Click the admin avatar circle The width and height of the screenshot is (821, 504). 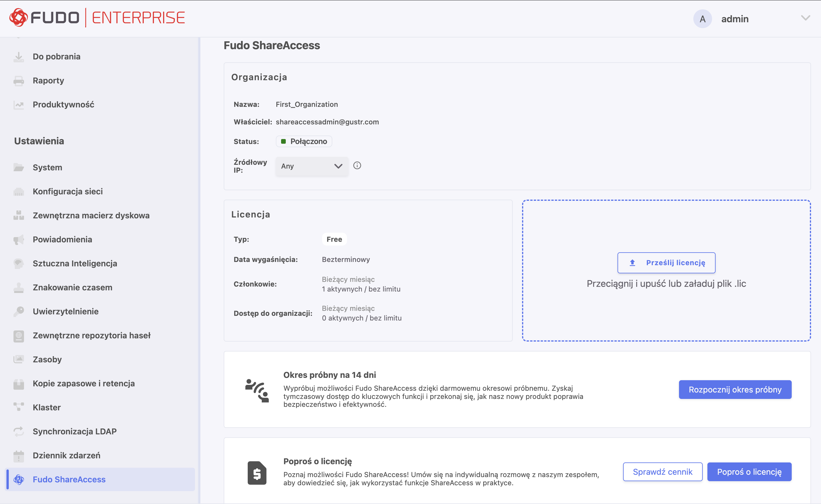point(702,19)
